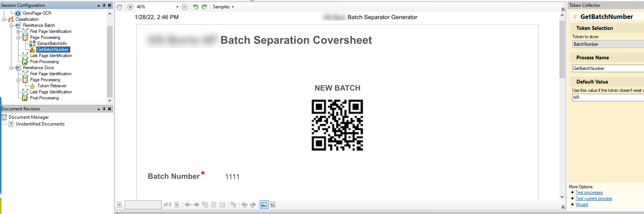Image resolution: width=644 pixels, height=214 pixels.
Task: Zoom in with the plus icon
Action: point(130,7)
